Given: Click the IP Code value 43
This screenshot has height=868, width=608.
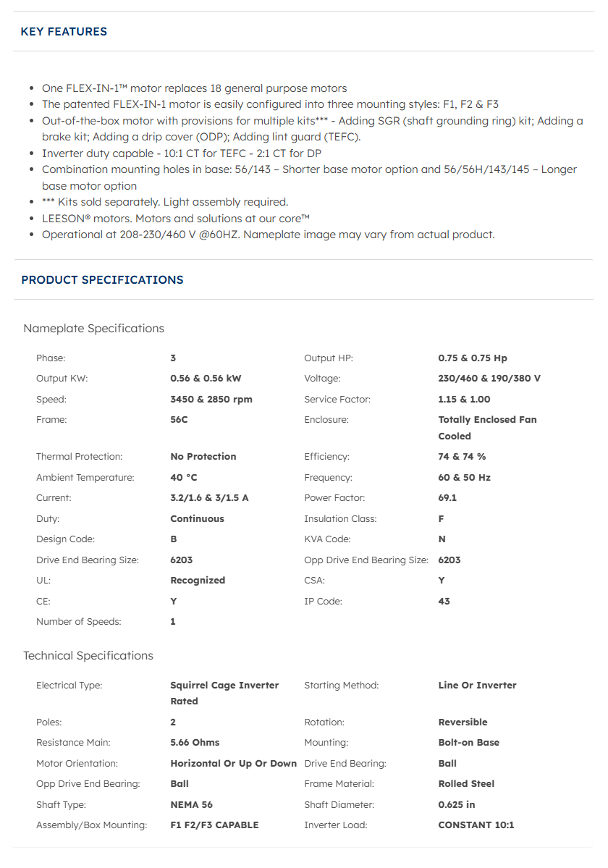Looking at the screenshot, I should [444, 602].
